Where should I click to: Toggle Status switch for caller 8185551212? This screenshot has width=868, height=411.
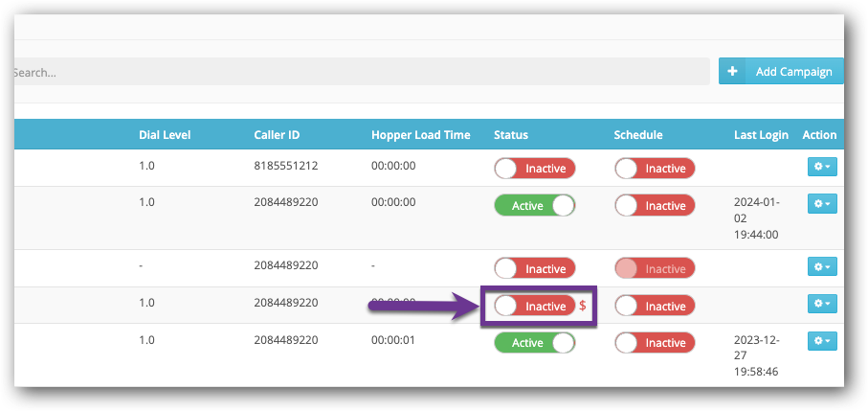[534, 169]
